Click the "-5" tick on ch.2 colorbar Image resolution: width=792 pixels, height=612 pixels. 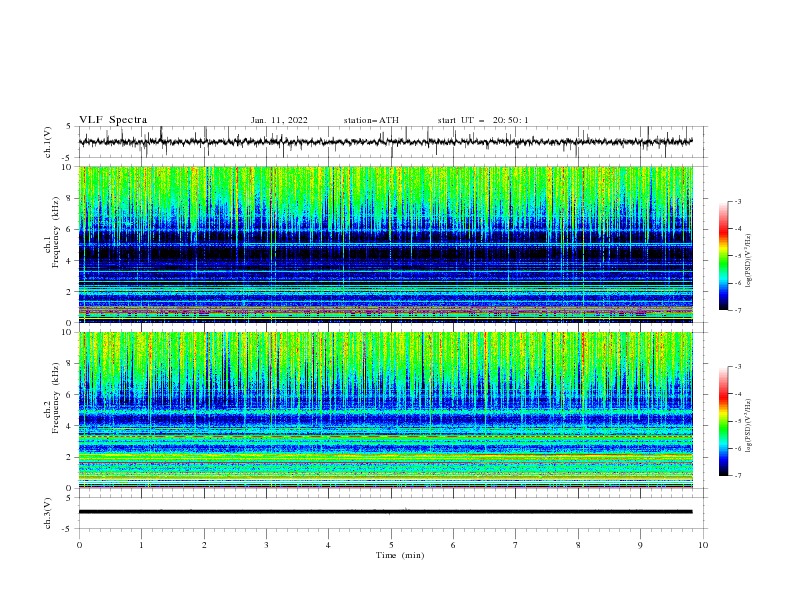tap(737, 421)
